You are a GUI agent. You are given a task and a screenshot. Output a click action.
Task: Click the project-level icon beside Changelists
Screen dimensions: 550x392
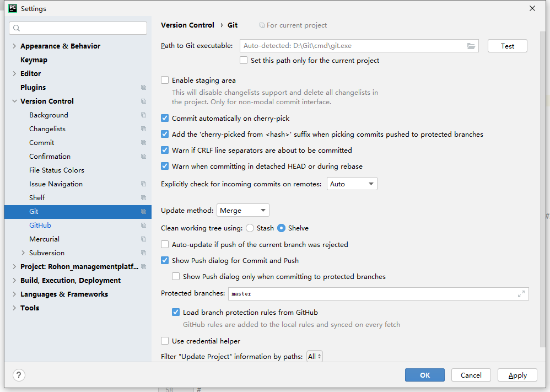point(143,129)
